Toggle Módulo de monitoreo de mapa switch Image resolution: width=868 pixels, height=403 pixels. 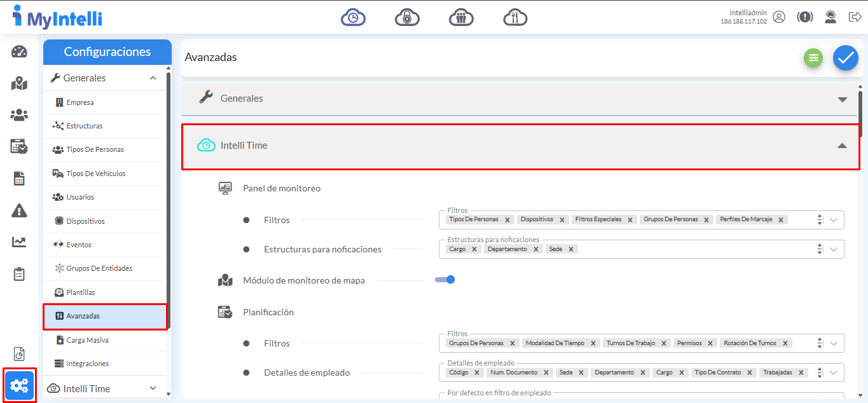click(x=445, y=280)
